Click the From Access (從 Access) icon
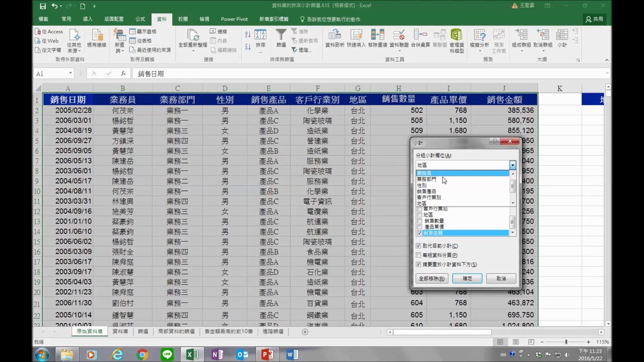Screen dimensions: 644x362 click(x=38, y=32)
